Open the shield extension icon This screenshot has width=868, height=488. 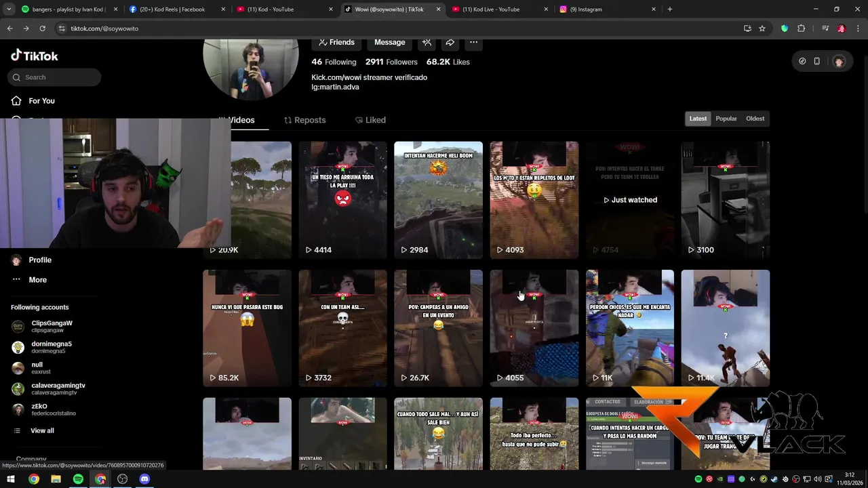785,28
